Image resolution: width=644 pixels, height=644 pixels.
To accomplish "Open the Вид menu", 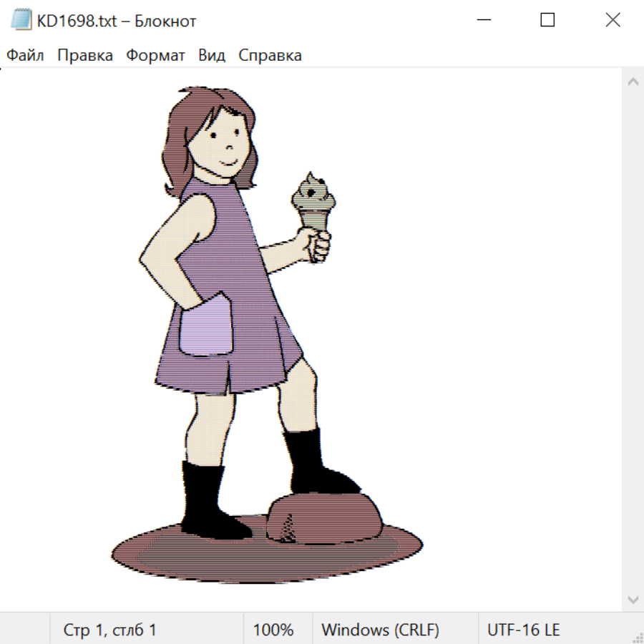I will point(212,56).
